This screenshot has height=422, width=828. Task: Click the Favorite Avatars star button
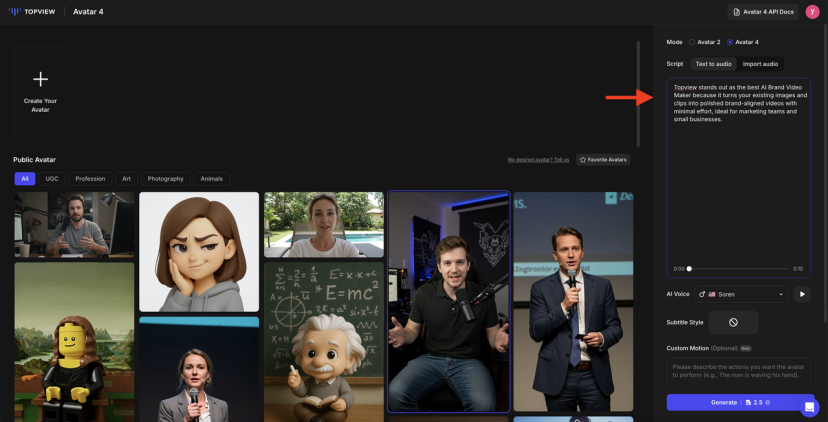(603, 159)
